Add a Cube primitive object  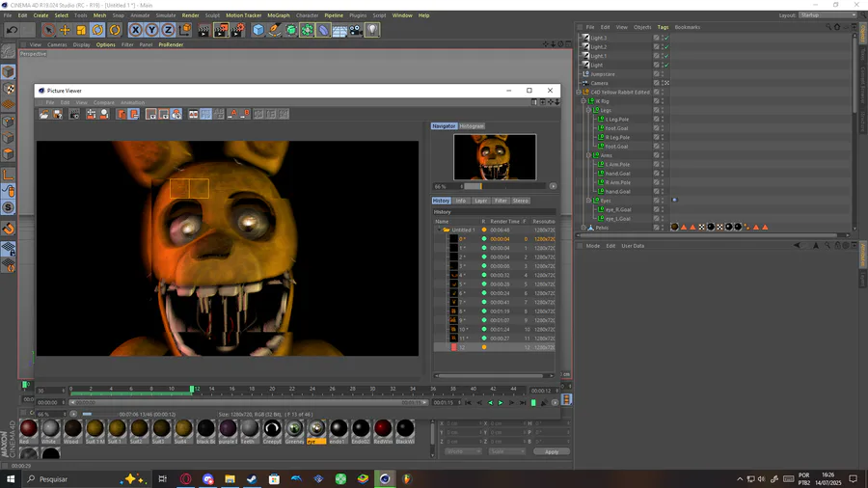(258, 30)
